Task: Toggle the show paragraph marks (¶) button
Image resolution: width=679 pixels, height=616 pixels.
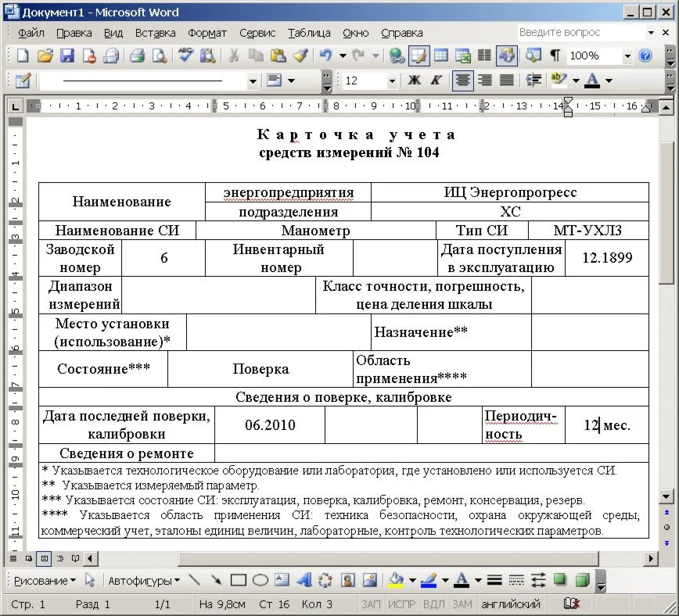Action: tap(555, 56)
